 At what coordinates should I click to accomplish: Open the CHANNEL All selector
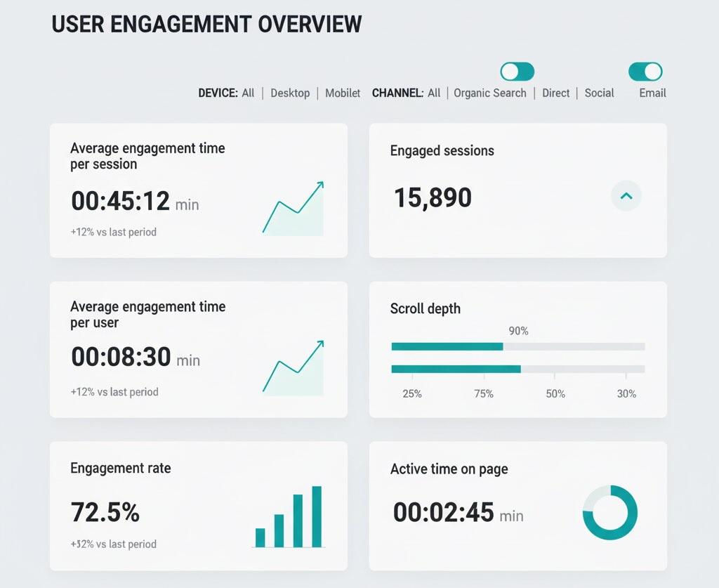[433, 93]
